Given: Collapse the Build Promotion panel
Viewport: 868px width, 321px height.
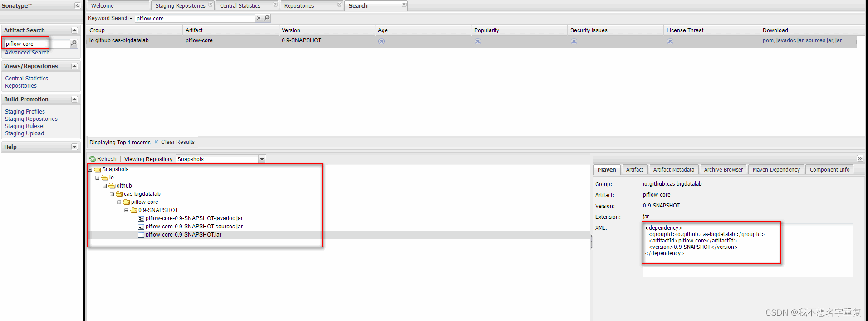Looking at the screenshot, I should click(x=75, y=99).
